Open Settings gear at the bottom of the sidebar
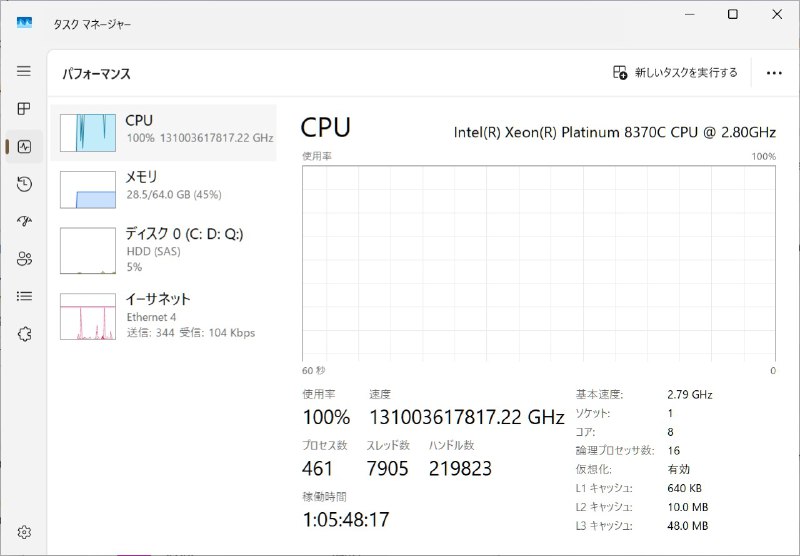 pyautogui.click(x=24, y=533)
